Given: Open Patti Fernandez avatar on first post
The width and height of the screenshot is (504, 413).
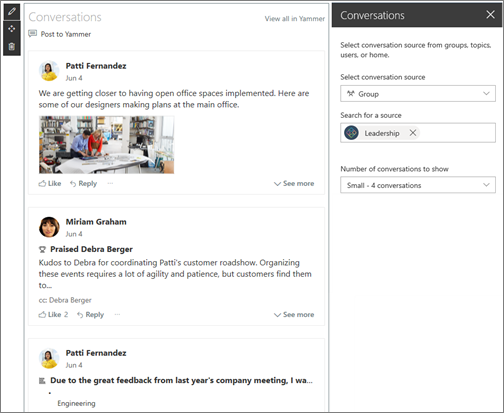Looking at the screenshot, I should tap(49, 71).
